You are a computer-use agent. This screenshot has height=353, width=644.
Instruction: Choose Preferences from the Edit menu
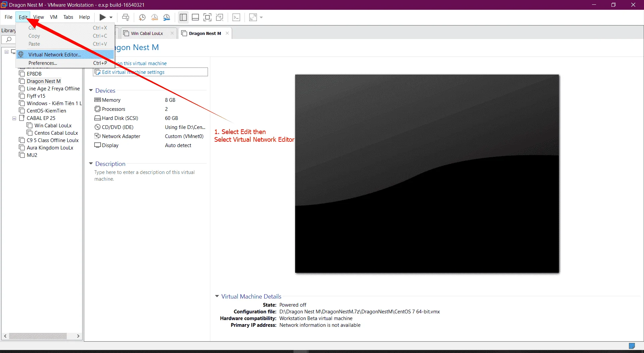[65, 63]
